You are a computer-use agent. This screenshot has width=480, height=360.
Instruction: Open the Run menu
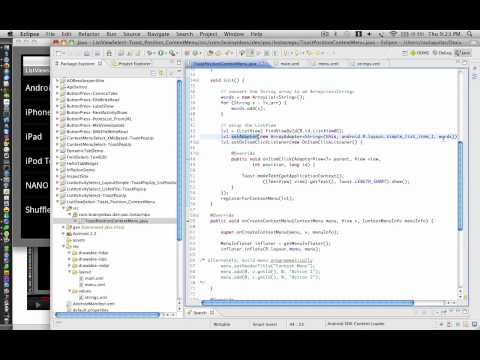(x=111, y=34)
